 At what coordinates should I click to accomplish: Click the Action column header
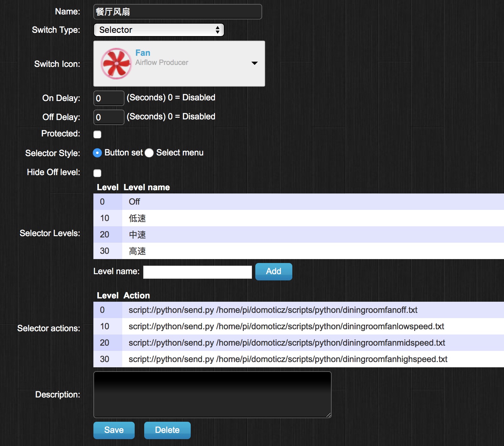[137, 295]
